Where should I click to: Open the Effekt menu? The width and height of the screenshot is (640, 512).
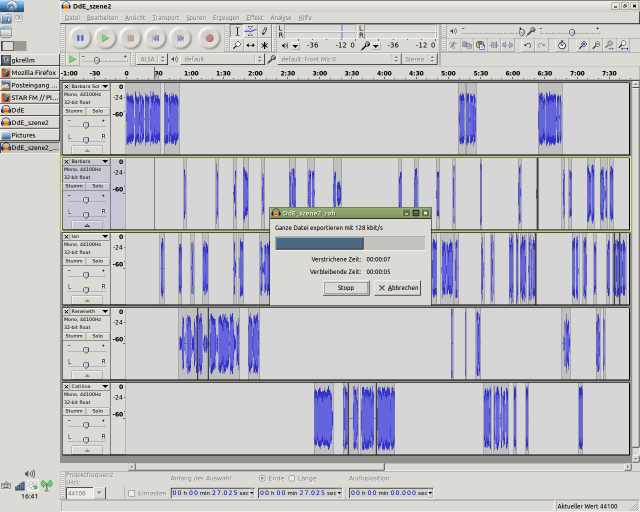[x=254, y=18]
